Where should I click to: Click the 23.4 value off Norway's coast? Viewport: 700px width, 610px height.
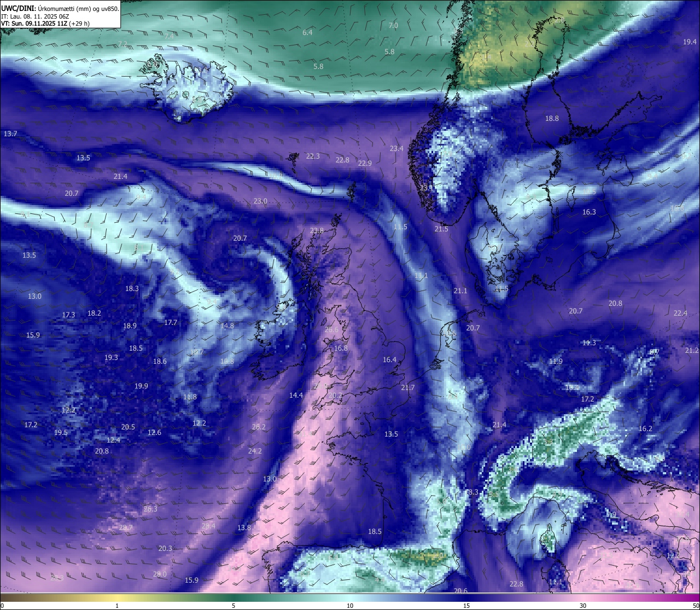click(396, 149)
